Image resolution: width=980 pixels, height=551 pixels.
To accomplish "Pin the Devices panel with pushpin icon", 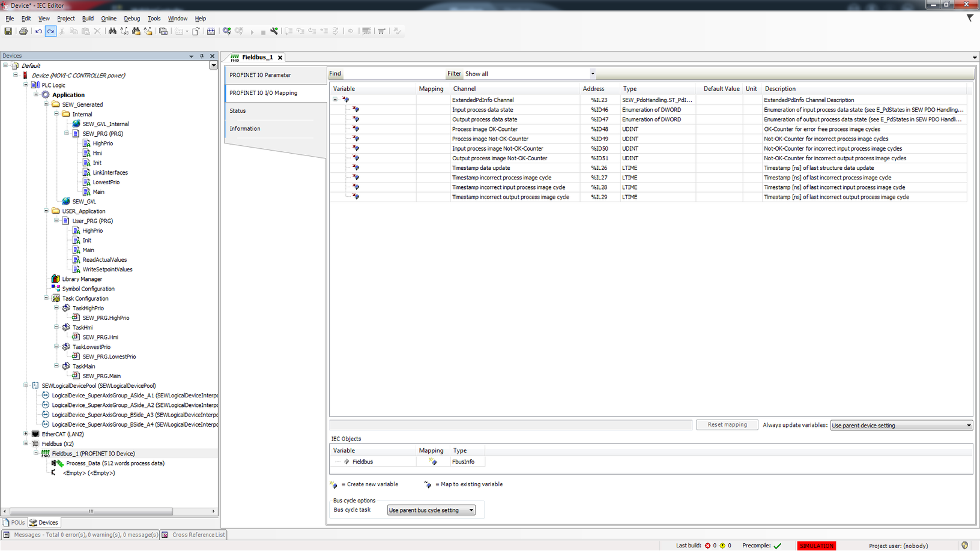I will point(202,56).
